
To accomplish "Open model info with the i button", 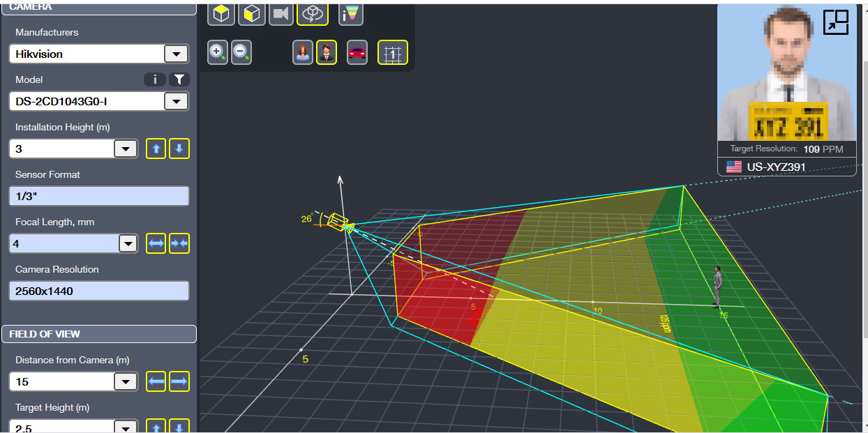I will coord(154,79).
